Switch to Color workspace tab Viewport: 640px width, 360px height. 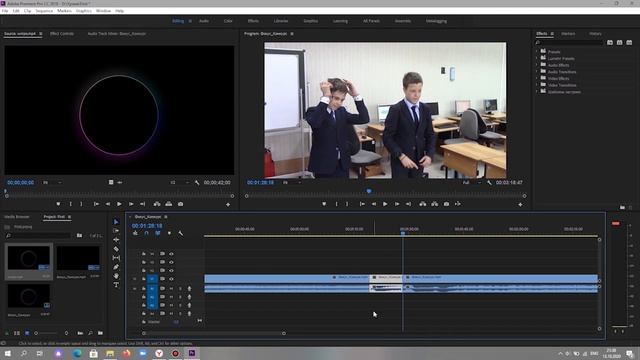[x=228, y=21]
